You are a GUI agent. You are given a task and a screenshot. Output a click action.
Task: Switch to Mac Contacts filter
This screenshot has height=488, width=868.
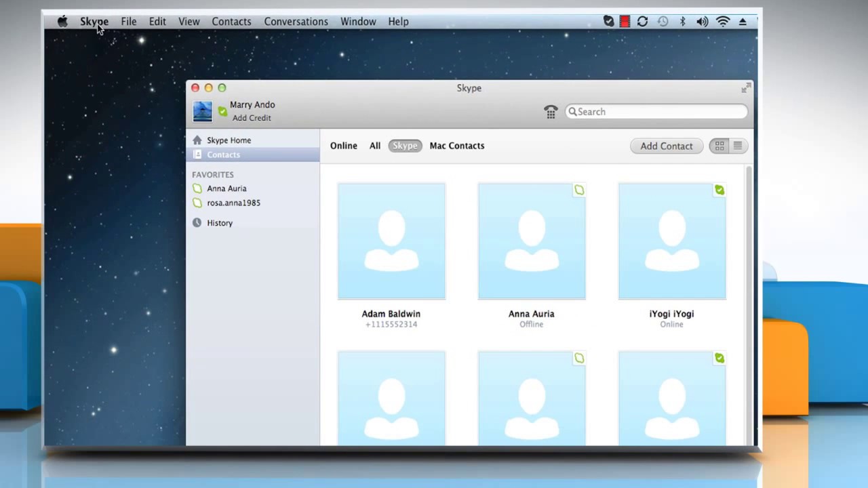tap(457, 146)
